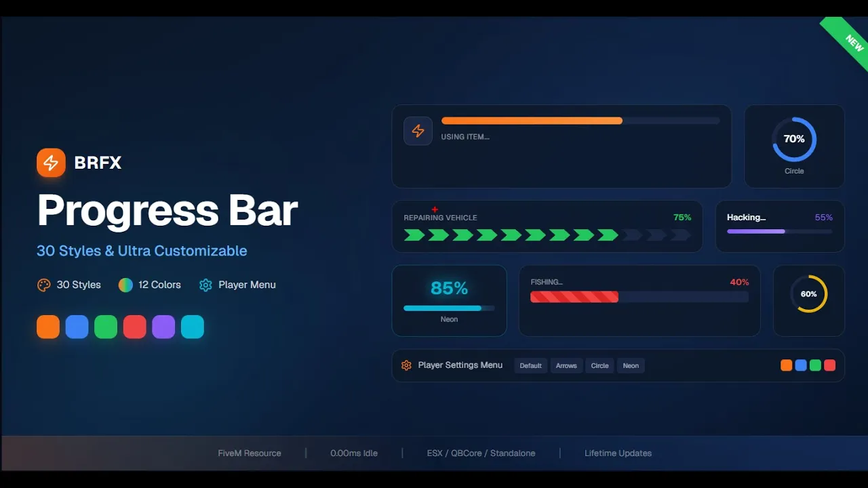Click the orange BRFX lightning logo
The height and width of the screenshot is (488, 868).
coord(51,163)
